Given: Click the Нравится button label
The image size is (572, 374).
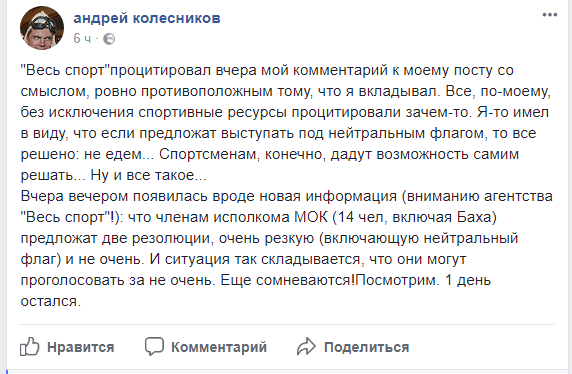Looking at the screenshot, I should (81, 347).
